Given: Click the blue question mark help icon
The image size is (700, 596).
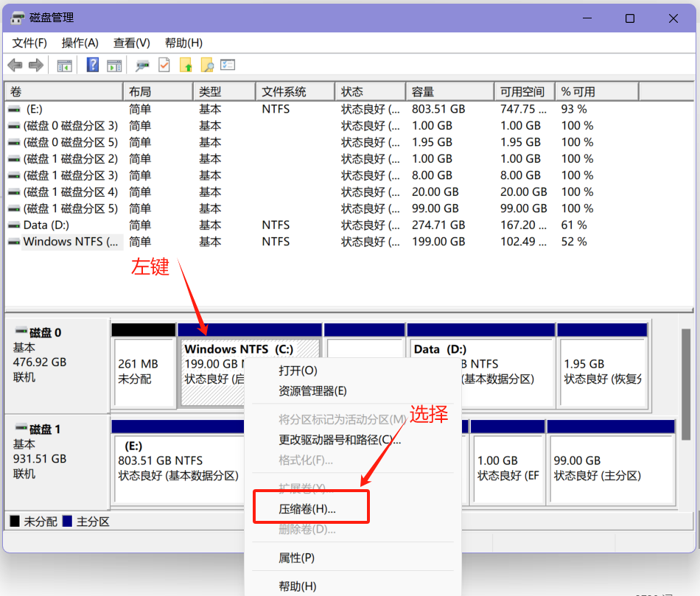Looking at the screenshot, I should tap(93, 66).
